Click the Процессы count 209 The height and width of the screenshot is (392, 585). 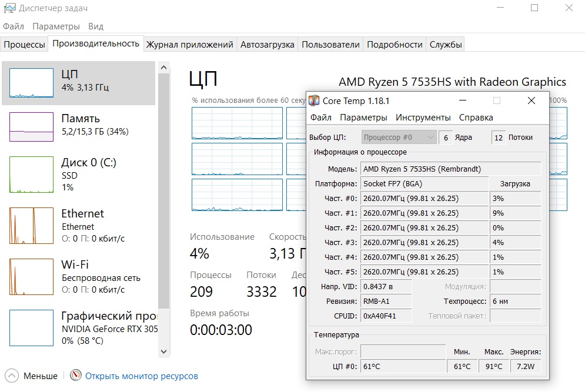point(201,292)
